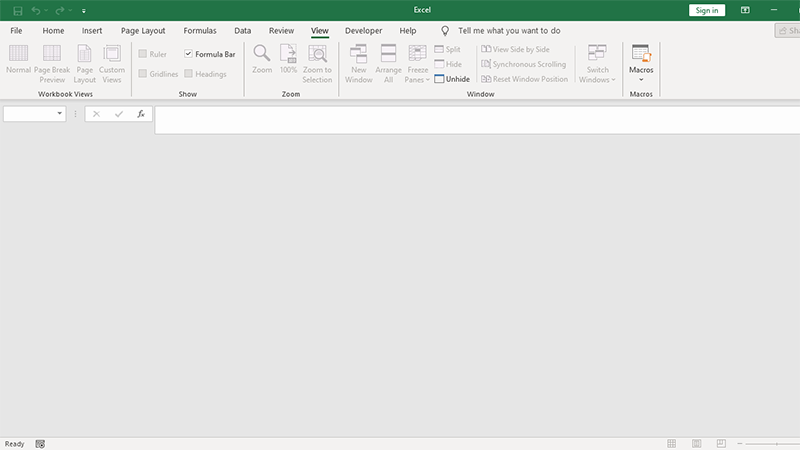The image size is (800, 450).
Task: Expand the Macros dropdown arrow
Action: pyautogui.click(x=641, y=80)
